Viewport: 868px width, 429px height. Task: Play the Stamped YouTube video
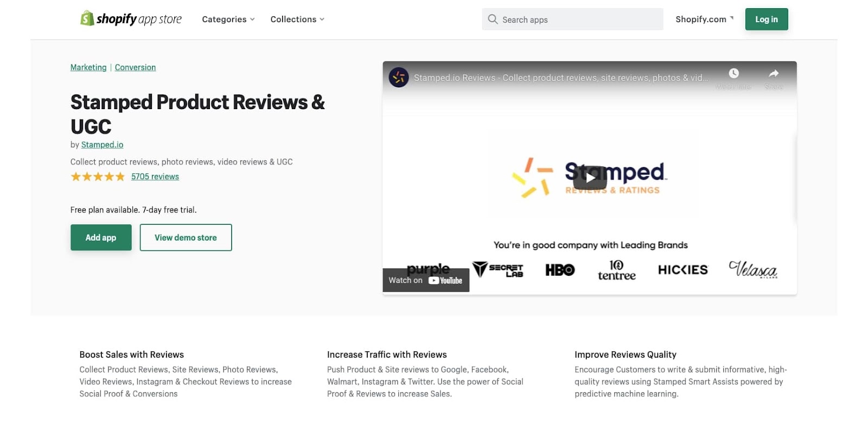590,178
